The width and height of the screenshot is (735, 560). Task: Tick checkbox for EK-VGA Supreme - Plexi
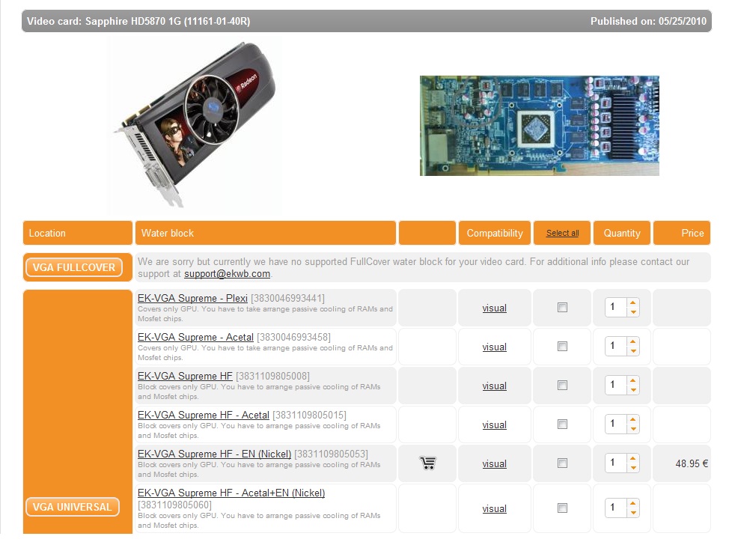562,307
